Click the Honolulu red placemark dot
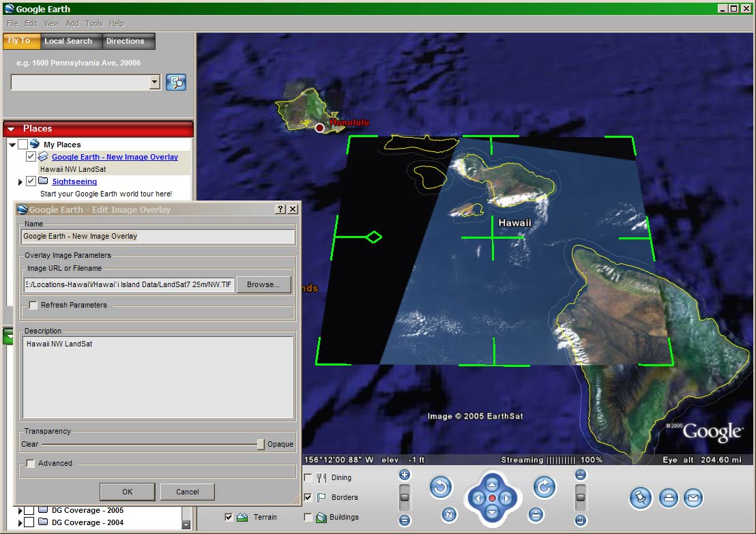The height and width of the screenshot is (534, 756). pos(319,128)
